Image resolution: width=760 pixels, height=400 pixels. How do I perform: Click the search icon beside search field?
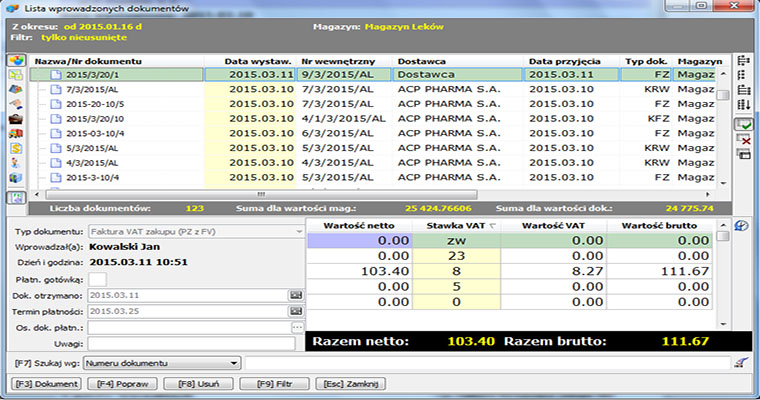click(741, 362)
